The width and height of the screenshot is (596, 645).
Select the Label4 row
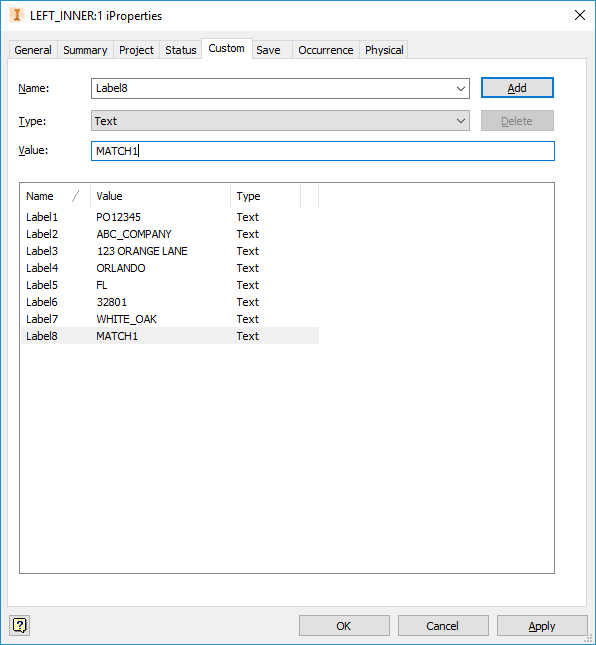tap(170, 268)
